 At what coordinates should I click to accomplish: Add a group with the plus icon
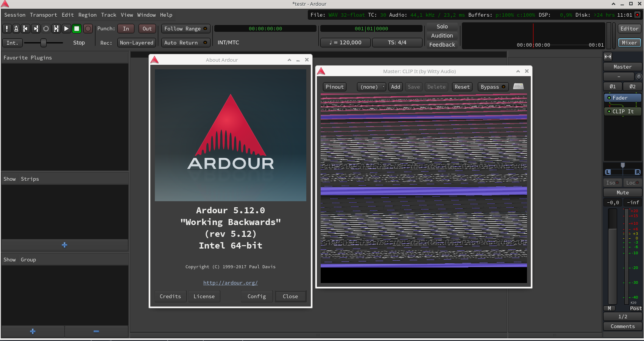(33, 331)
